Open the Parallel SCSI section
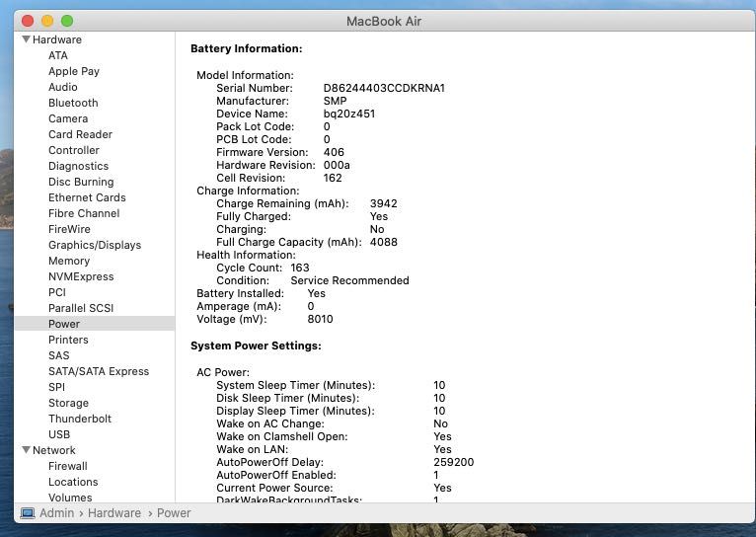This screenshot has height=537, width=756. click(x=81, y=308)
